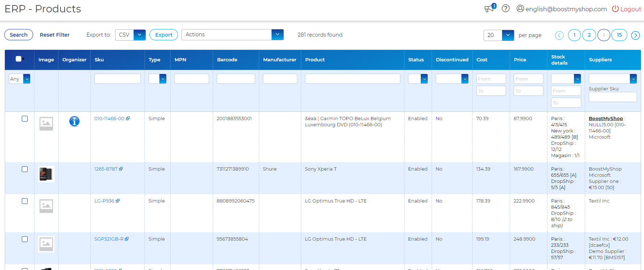
Task: Go to the previous page arrow
Action: (559, 35)
